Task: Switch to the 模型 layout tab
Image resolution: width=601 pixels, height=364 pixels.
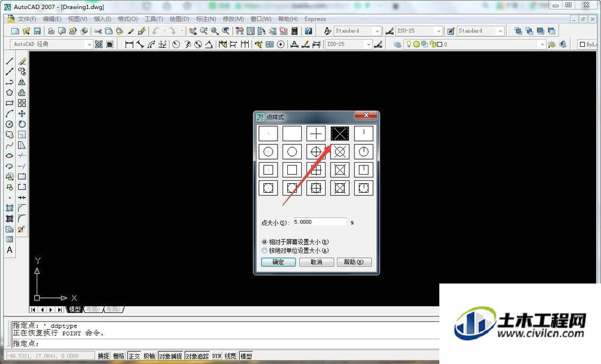Action: pos(75,309)
